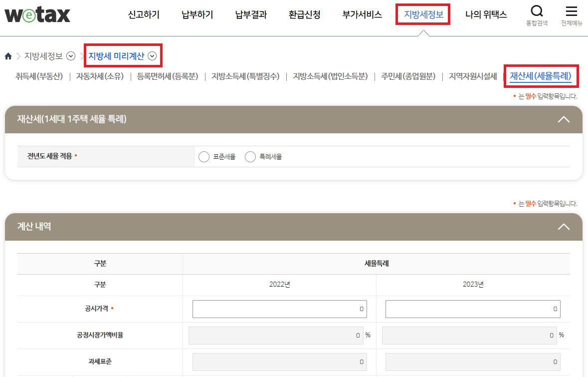Open the 통합검색 search icon
588x377 pixels.
pyautogui.click(x=537, y=11)
